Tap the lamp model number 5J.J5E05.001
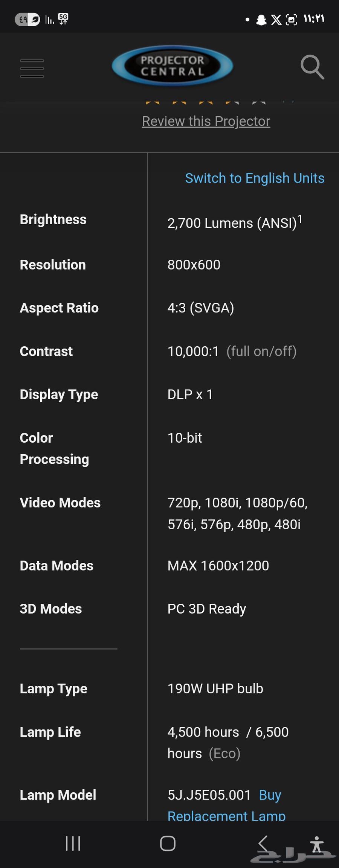The width and height of the screenshot is (339, 868). point(209,795)
